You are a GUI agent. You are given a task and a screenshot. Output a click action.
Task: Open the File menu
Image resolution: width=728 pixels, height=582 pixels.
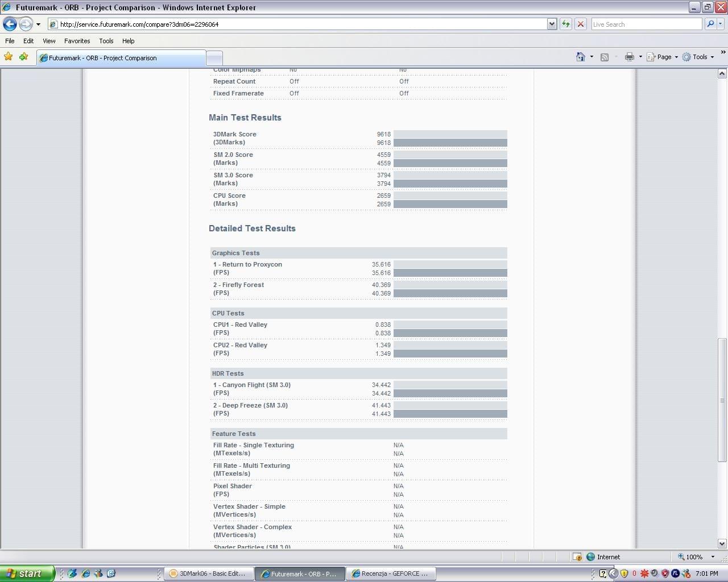click(10, 41)
